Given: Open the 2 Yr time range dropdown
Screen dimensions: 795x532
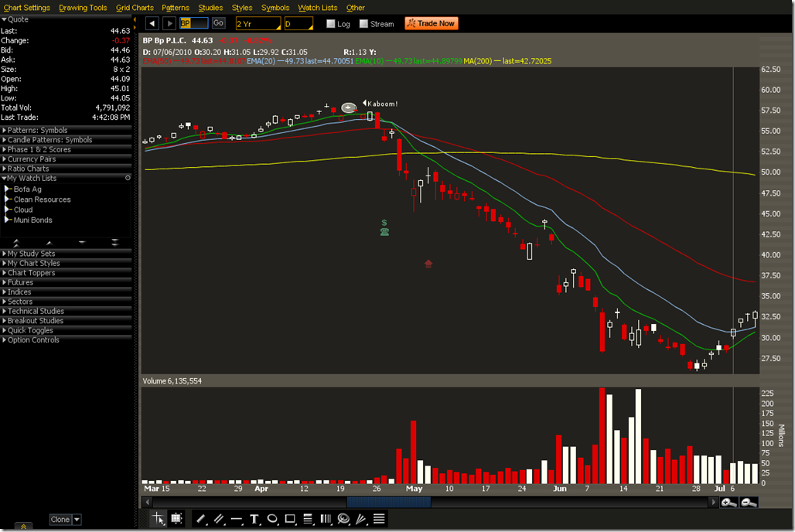Looking at the screenshot, I should pyautogui.click(x=258, y=24).
